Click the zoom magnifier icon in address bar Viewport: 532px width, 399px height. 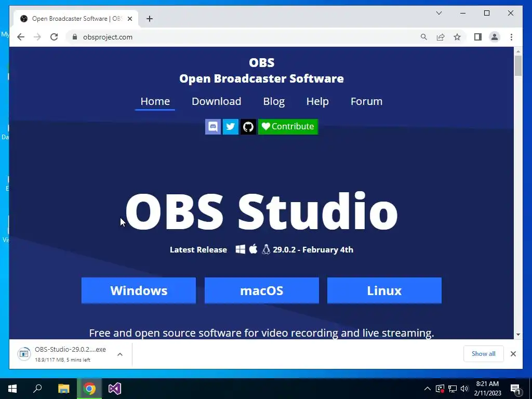pos(424,37)
